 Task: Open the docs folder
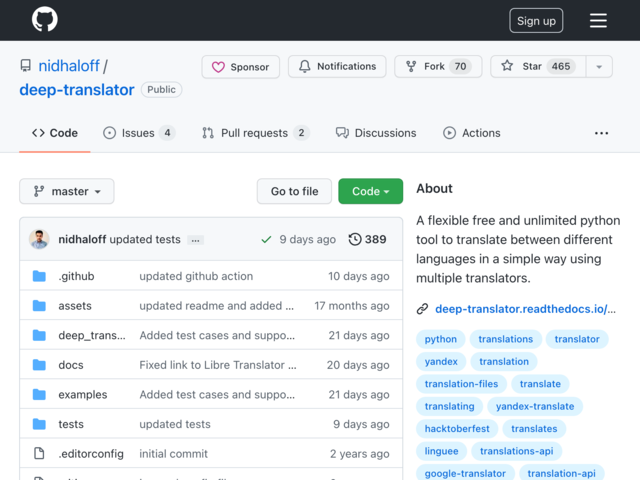click(71, 365)
